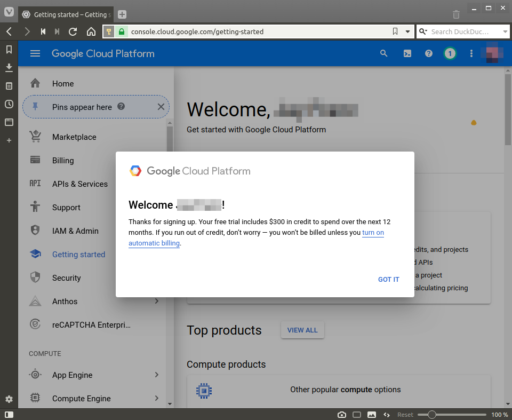Click the blurred account avatar
512x420 pixels.
(492, 53)
